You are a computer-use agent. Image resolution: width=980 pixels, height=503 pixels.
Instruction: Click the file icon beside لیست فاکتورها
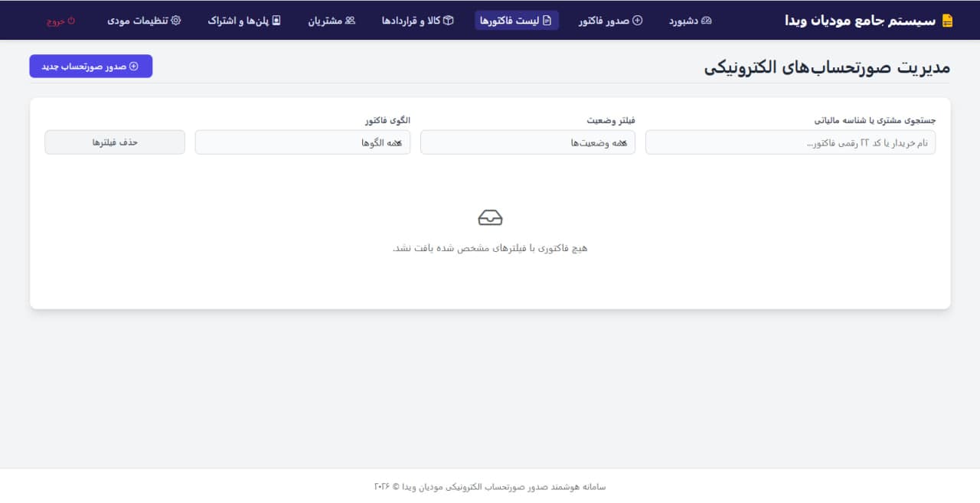coord(547,21)
